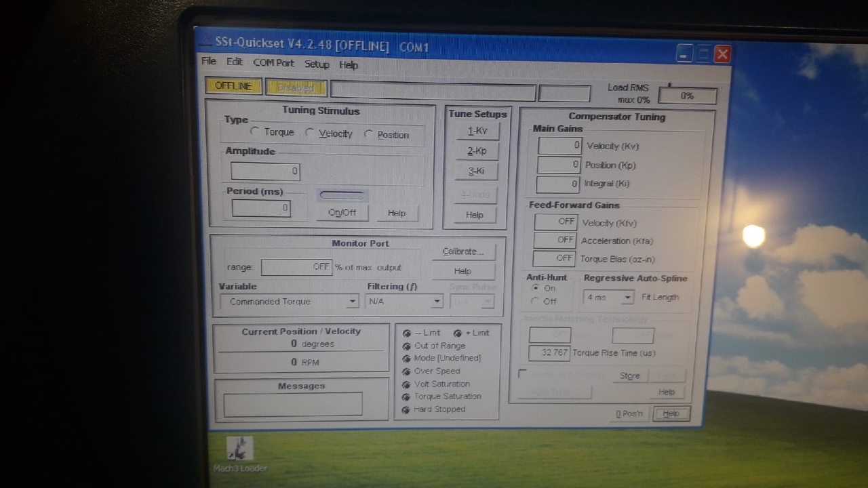Toggle the stimulus On/Off button
This screenshot has height=488, width=868.
point(342,212)
